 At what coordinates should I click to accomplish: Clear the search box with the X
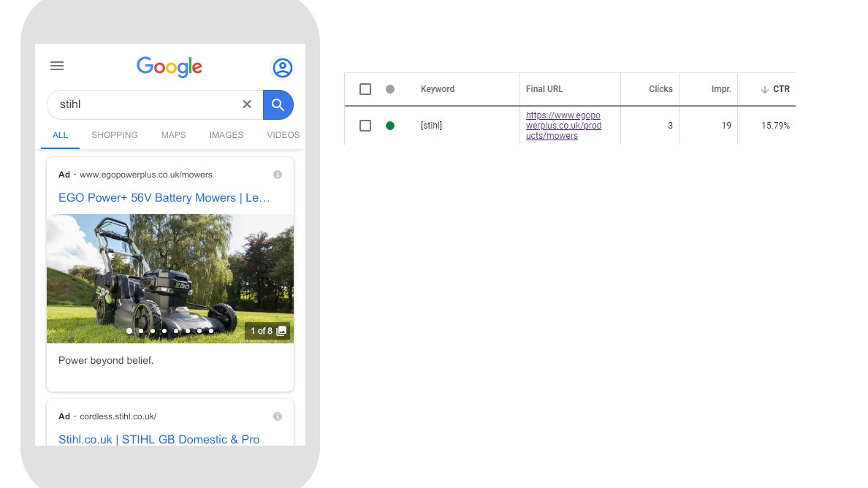(x=247, y=104)
